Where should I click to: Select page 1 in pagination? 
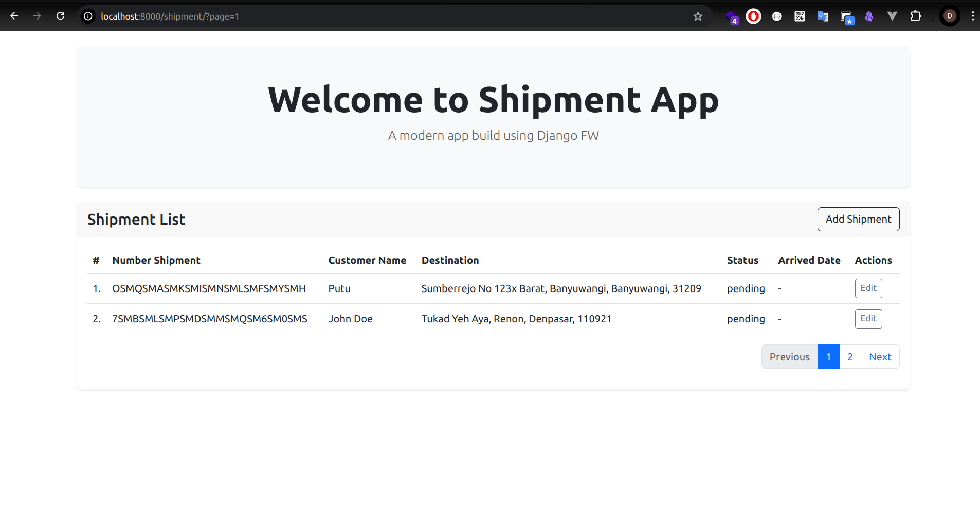[x=828, y=356]
